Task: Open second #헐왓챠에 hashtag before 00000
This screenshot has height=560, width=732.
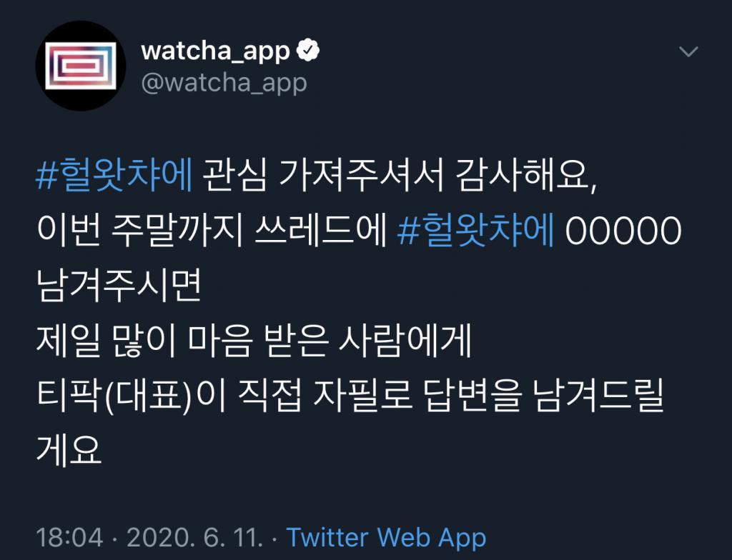Action: tap(476, 230)
